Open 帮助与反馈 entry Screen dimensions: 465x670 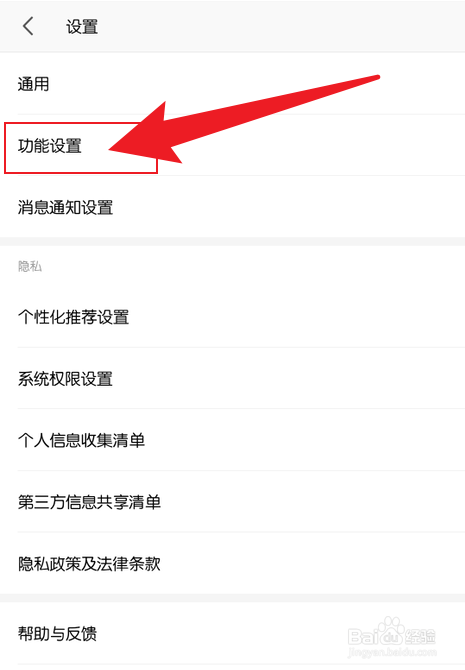point(232,633)
